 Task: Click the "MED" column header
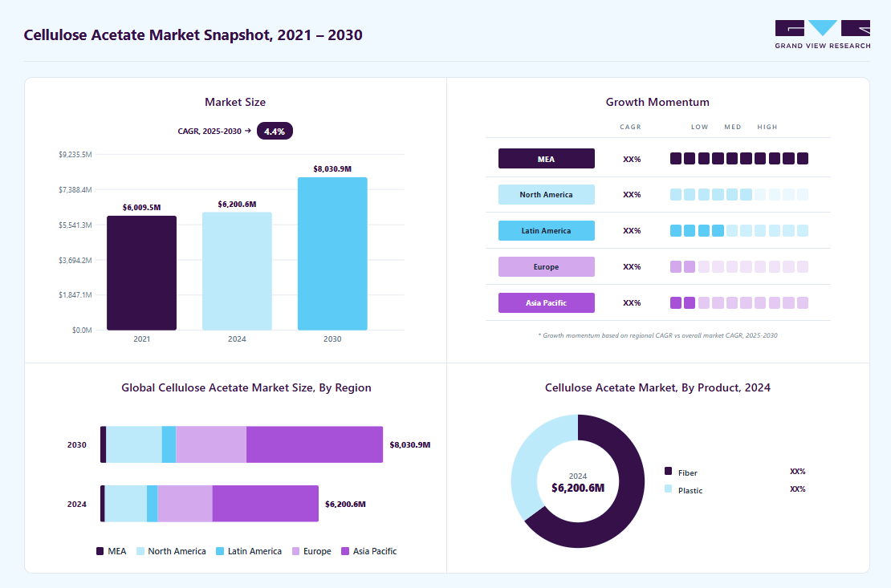tap(732, 127)
